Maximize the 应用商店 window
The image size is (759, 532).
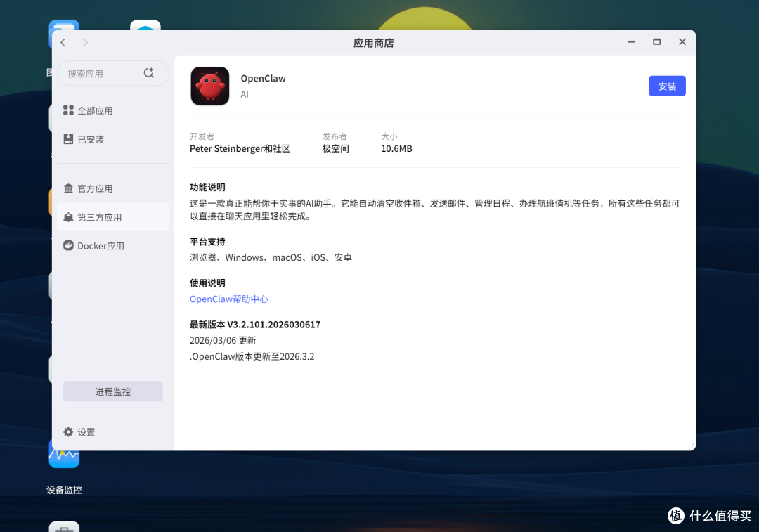(x=656, y=42)
